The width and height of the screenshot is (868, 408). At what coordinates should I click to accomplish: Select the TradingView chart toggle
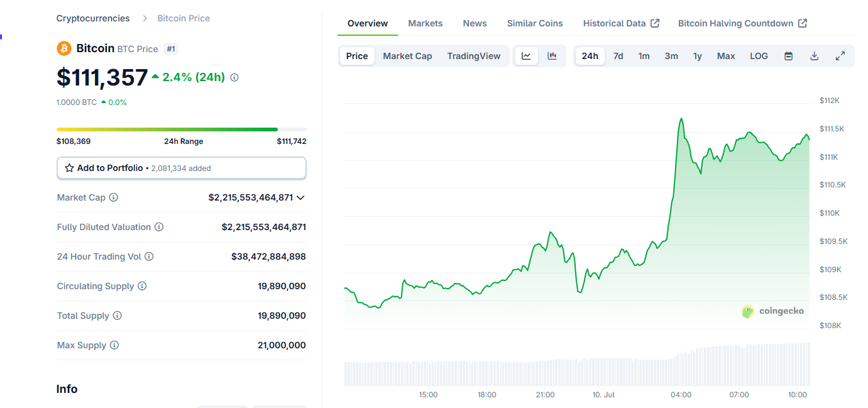[474, 56]
